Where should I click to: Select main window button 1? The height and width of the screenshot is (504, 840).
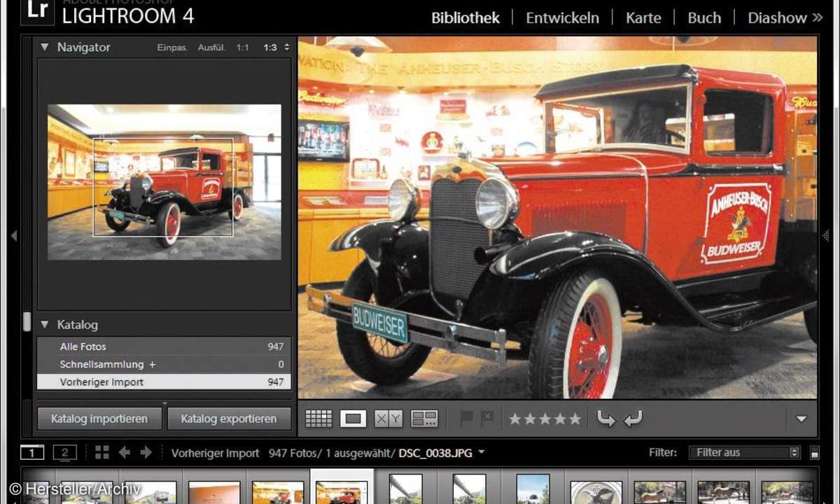click(x=32, y=452)
